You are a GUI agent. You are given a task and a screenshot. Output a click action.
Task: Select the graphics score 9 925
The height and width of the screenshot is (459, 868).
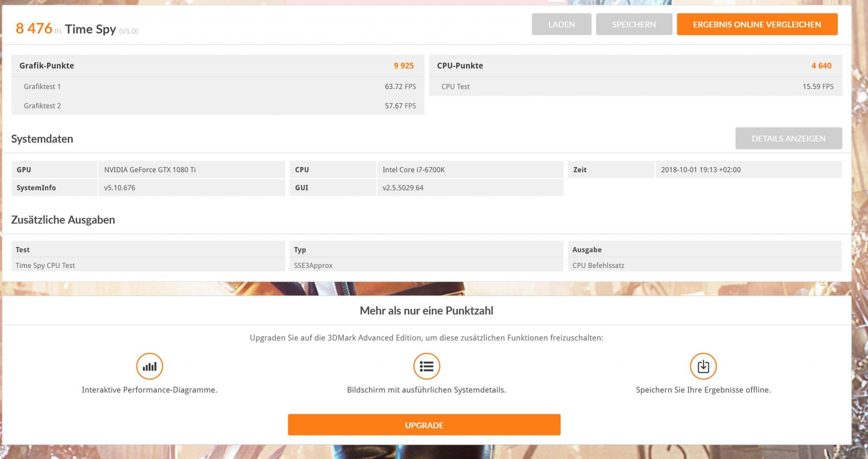tap(403, 66)
